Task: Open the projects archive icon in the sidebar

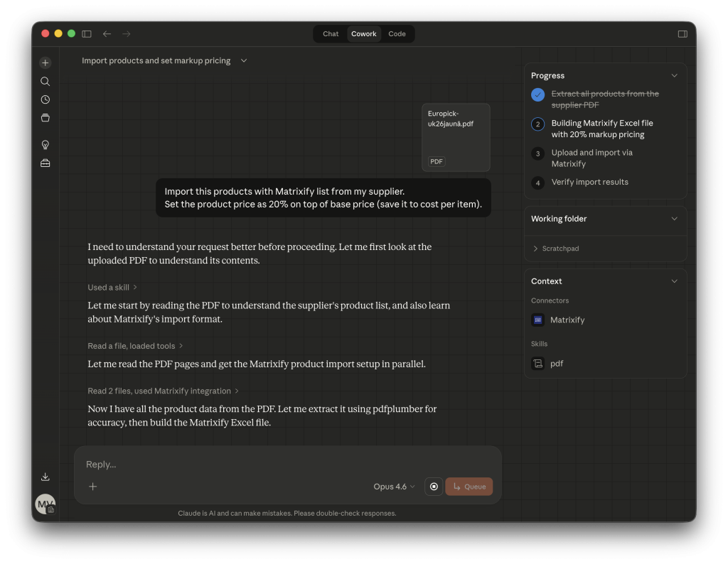Action: pyautogui.click(x=45, y=118)
